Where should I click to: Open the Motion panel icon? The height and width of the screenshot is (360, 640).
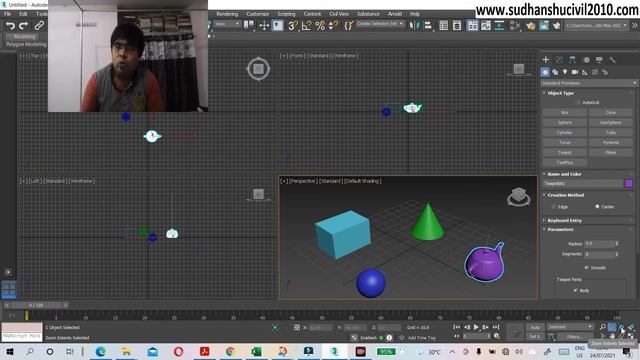[x=586, y=60]
